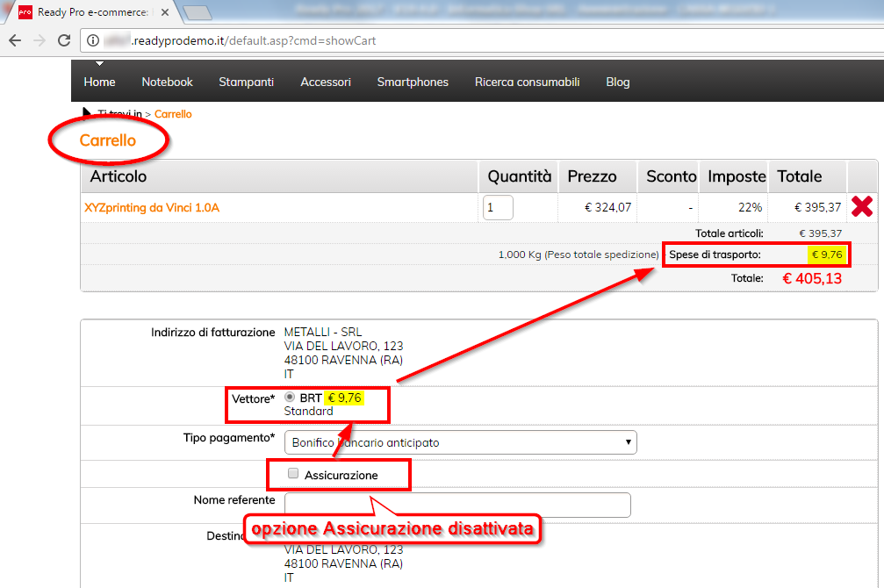Click the € 405,13 grand total

coord(812,278)
